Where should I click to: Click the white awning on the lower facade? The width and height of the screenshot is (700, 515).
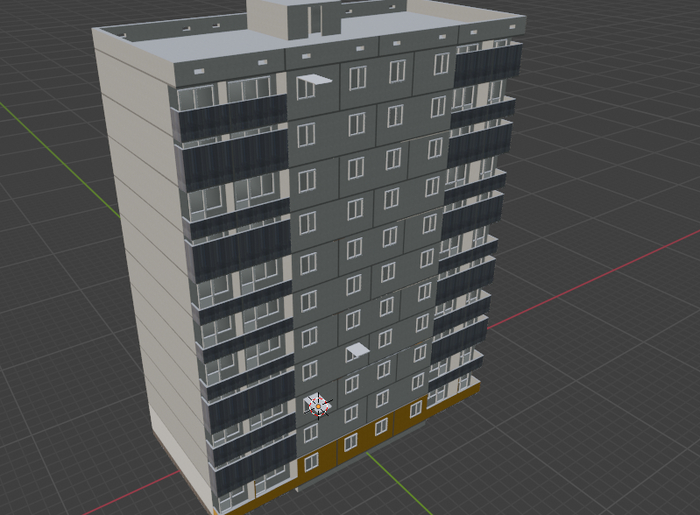pyautogui.click(x=357, y=350)
